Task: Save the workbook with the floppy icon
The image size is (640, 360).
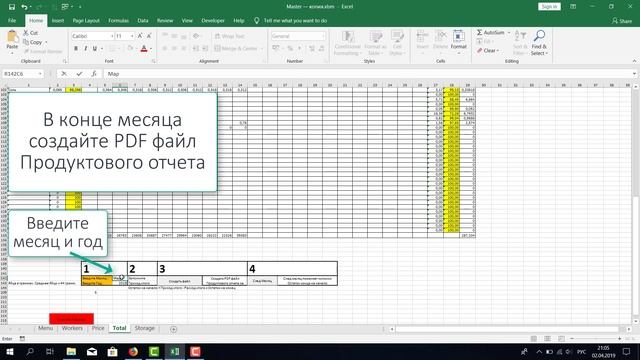Action: pos(11,7)
